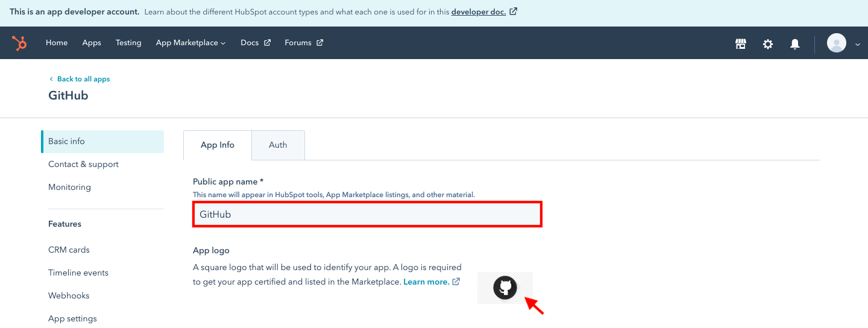Viewport: 868px width, 328px height.
Task: Click external icon next to Forums
Action: point(320,43)
